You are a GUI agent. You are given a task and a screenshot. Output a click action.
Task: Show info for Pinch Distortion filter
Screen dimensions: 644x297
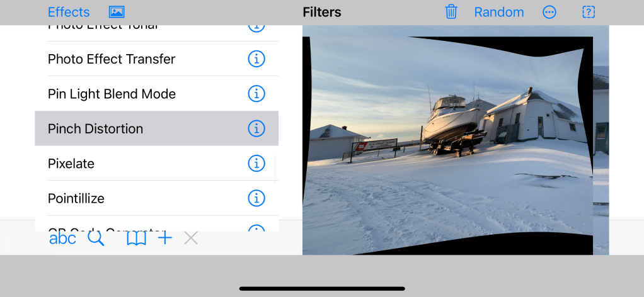pyautogui.click(x=256, y=128)
